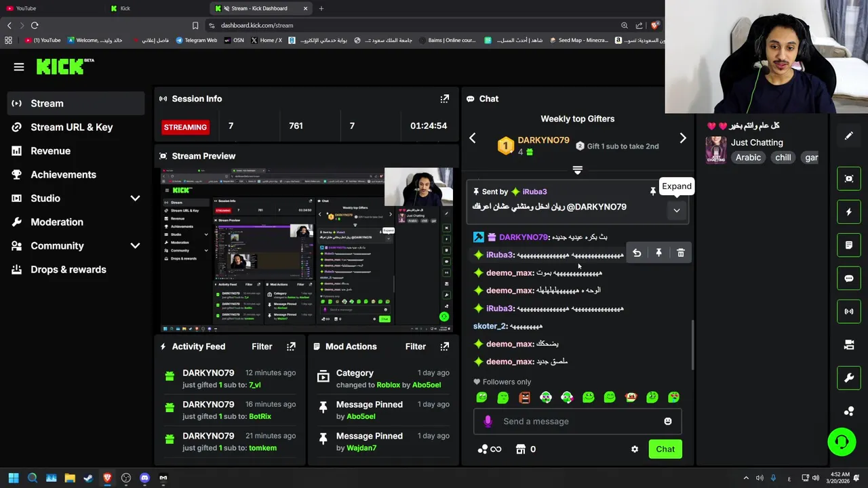Screen dimensions: 868x488
Task: Open chat settings gear icon
Action: pos(635,449)
